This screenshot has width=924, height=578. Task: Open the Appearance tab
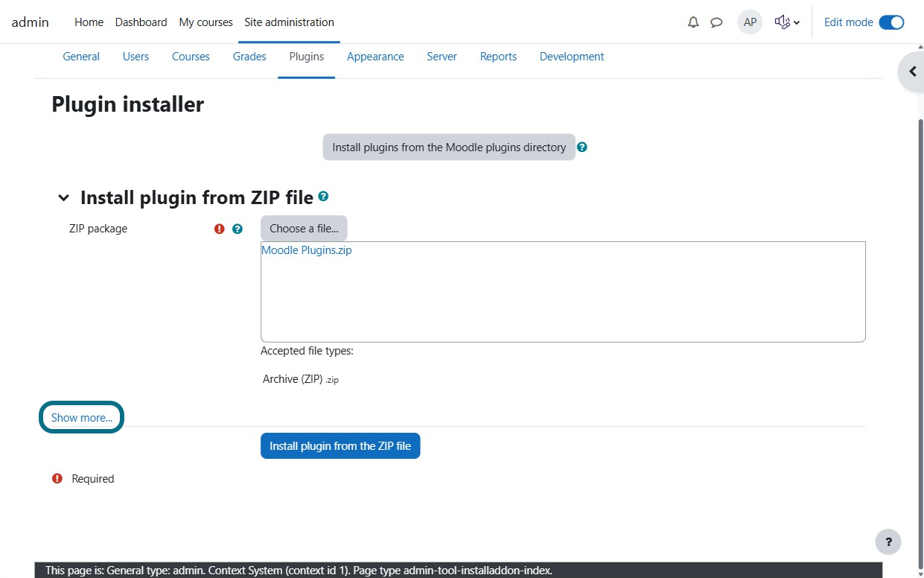(x=375, y=57)
